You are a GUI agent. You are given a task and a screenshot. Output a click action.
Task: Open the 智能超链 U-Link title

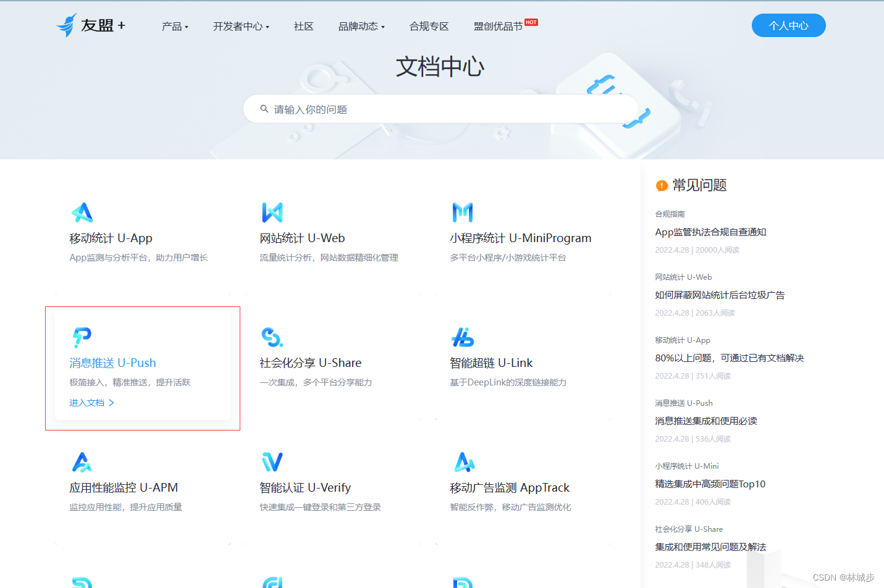[x=491, y=363]
